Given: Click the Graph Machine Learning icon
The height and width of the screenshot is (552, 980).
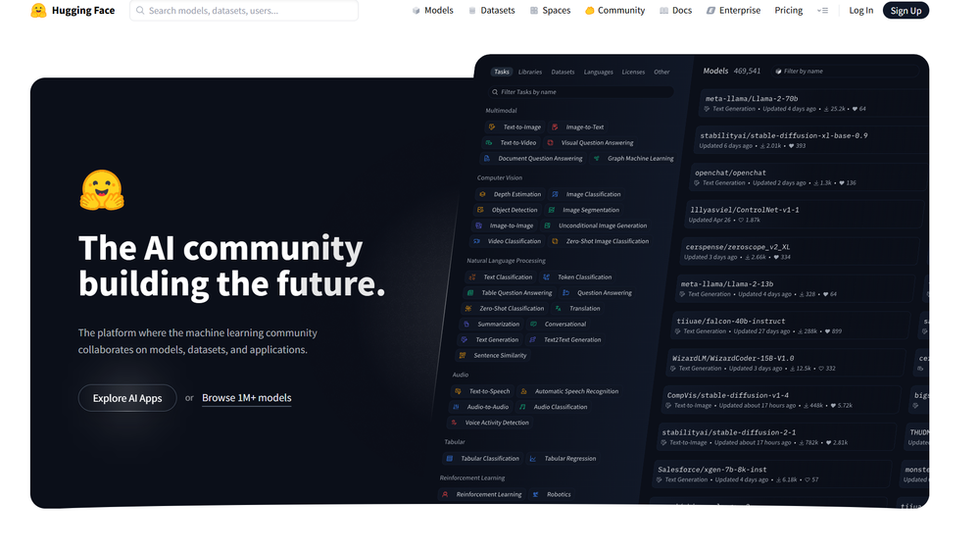Looking at the screenshot, I should tap(596, 158).
